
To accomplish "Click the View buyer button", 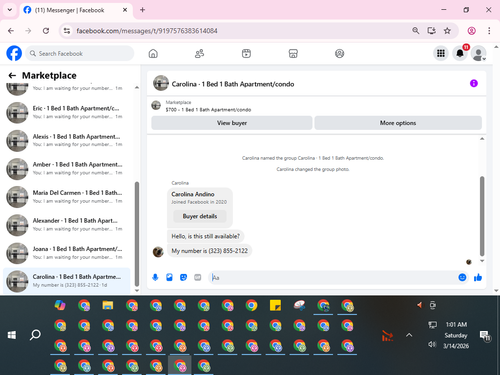I will (232, 123).
